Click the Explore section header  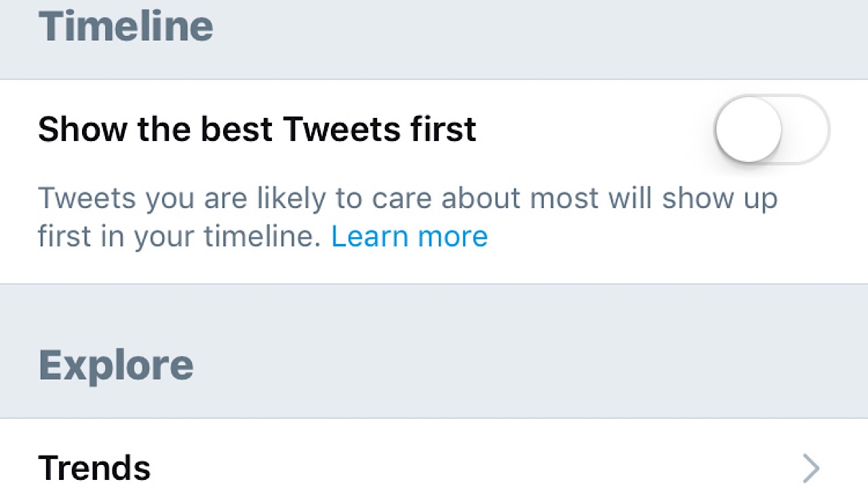[116, 365]
